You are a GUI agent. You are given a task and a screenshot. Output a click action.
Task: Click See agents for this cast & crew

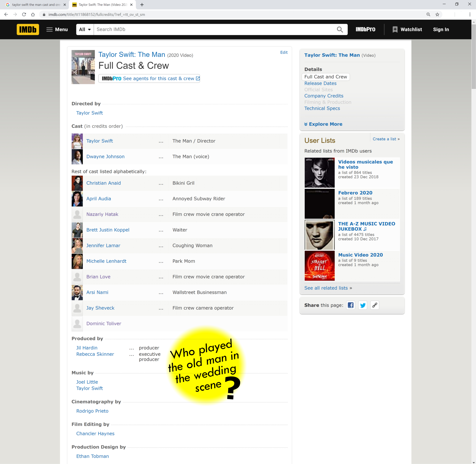(149, 79)
